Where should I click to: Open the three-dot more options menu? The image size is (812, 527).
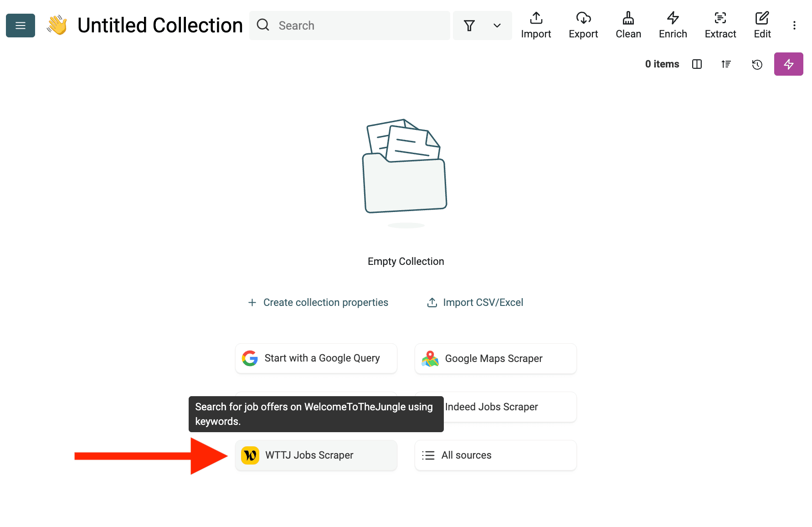[x=794, y=26]
